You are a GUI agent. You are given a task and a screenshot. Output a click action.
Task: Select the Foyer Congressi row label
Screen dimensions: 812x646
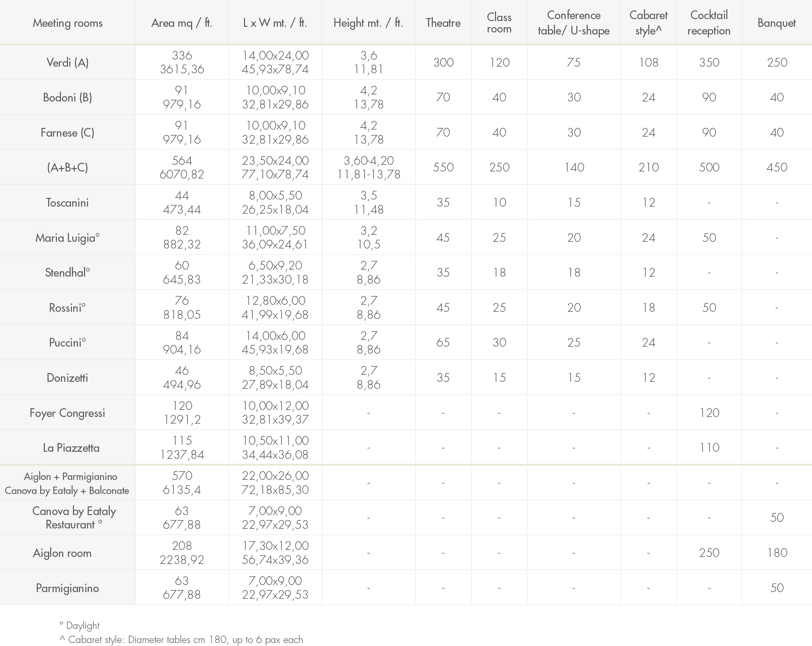click(x=67, y=413)
